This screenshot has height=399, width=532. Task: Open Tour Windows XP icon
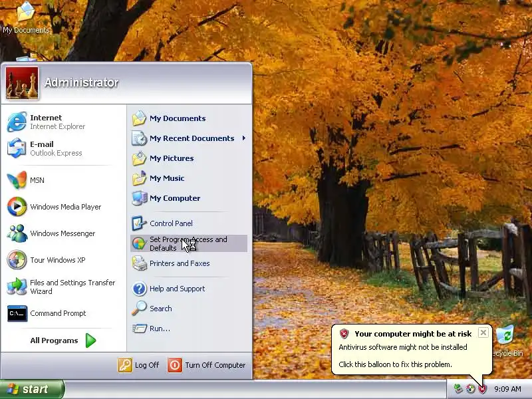tap(17, 259)
